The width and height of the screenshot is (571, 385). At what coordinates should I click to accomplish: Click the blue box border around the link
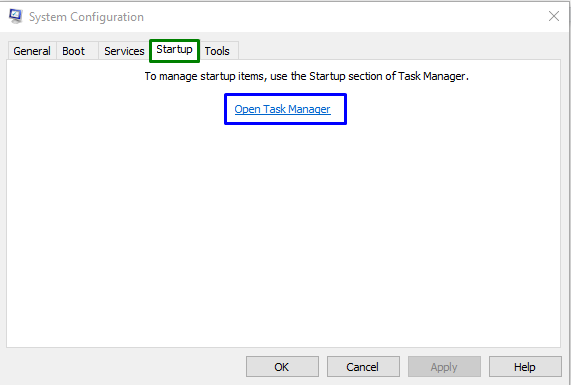(x=286, y=95)
